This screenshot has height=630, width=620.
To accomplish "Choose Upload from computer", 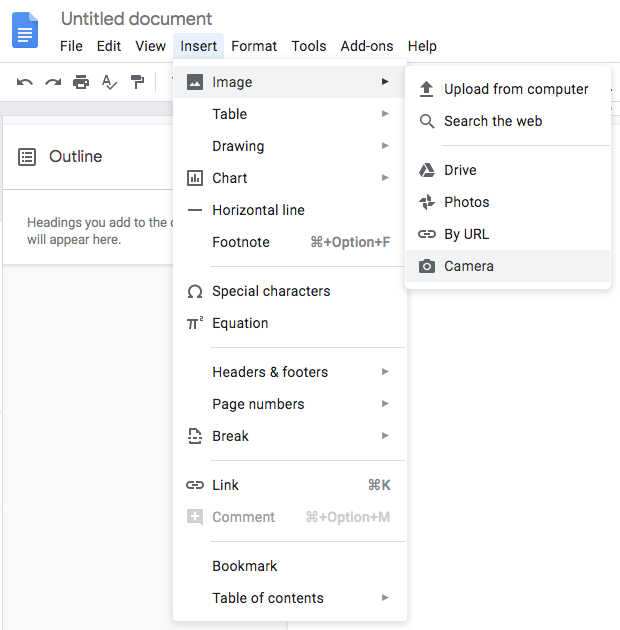I will coord(508,89).
